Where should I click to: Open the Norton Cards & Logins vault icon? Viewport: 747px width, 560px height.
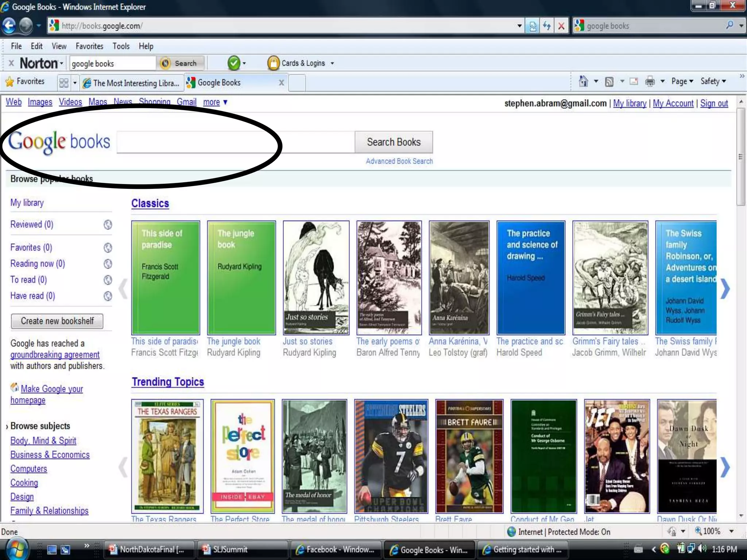click(273, 63)
